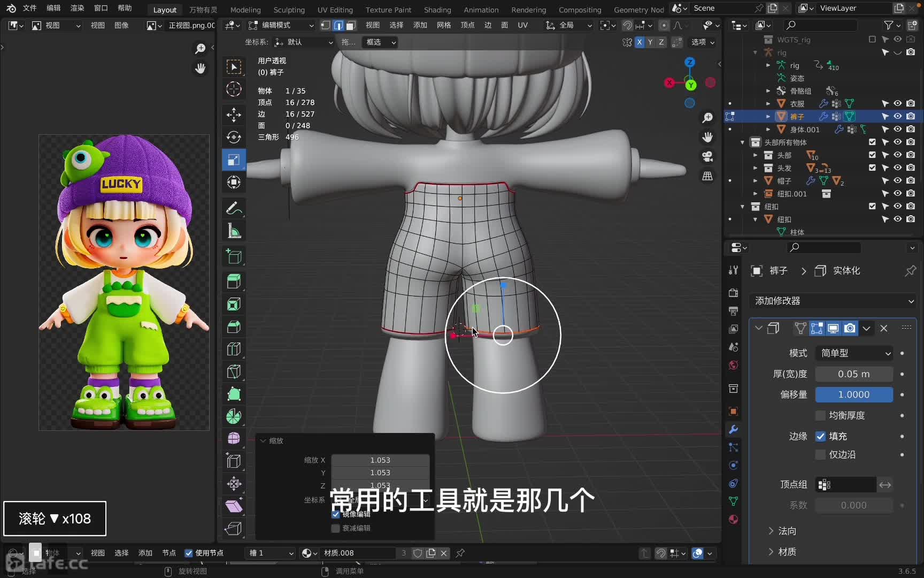This screenshot has height=578, width=924.
Task: Enable vertex select mode
Action: (326, 25)
